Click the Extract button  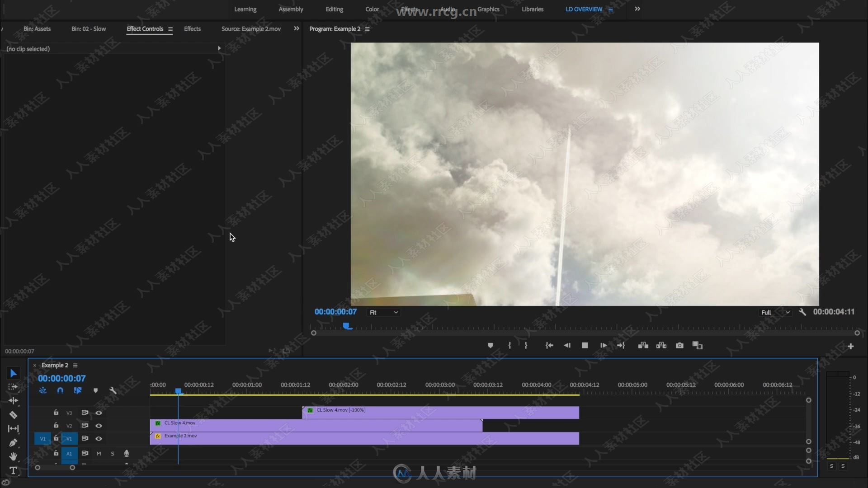661,346
